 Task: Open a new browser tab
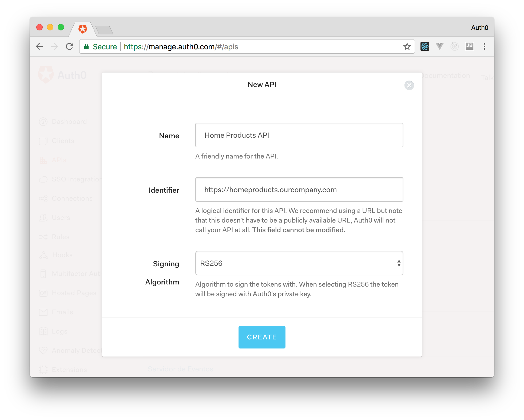coord(104,30)
